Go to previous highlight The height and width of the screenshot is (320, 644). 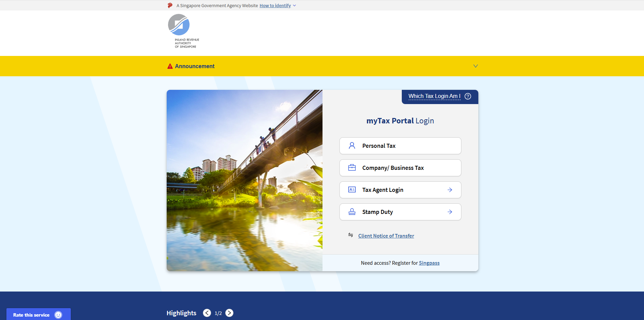point(207,313)
